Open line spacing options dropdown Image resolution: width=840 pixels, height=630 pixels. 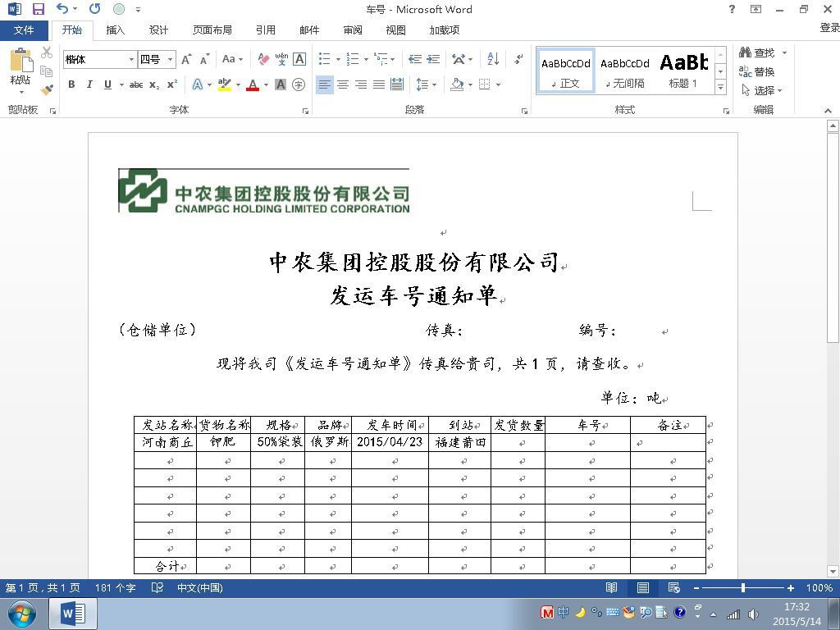pos(427,84)
